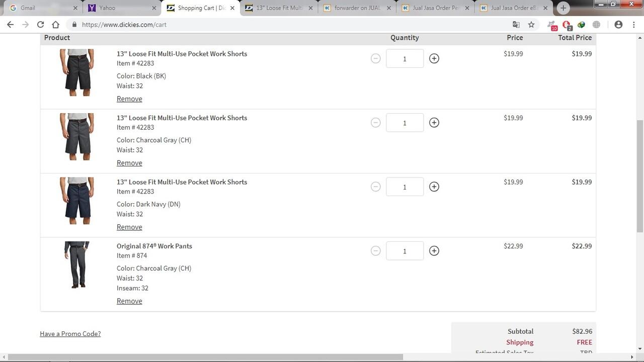Open the browser home page icon
The width and height of the screenshot is (644, 362).
[55, 24]
